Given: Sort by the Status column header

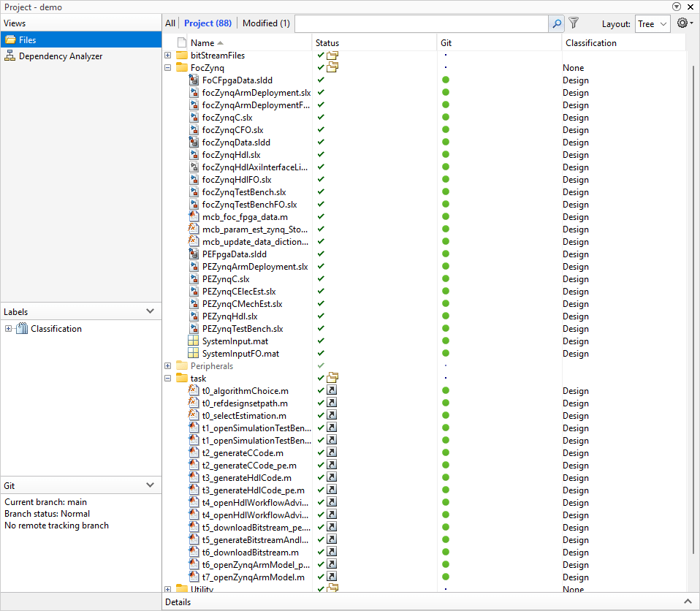Looking at the screenshot, I should coord(374,43).
